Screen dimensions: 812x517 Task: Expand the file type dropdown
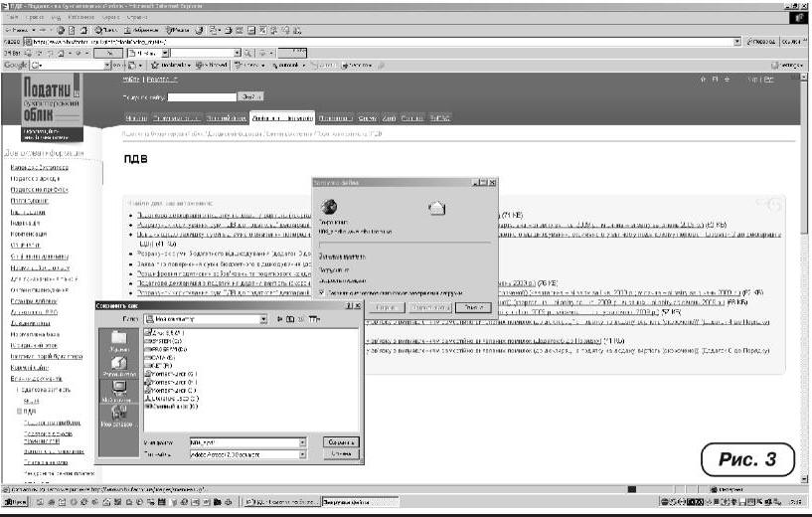(302, 454)
